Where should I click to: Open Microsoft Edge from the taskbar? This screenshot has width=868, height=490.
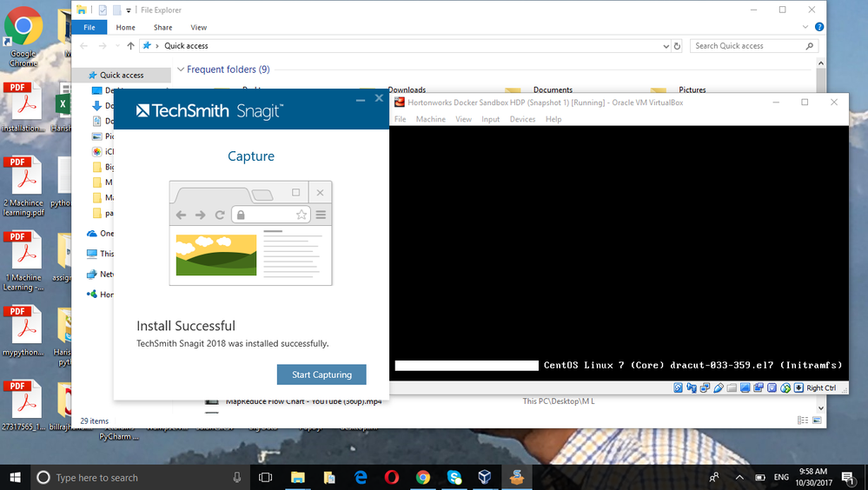(361, 477)
